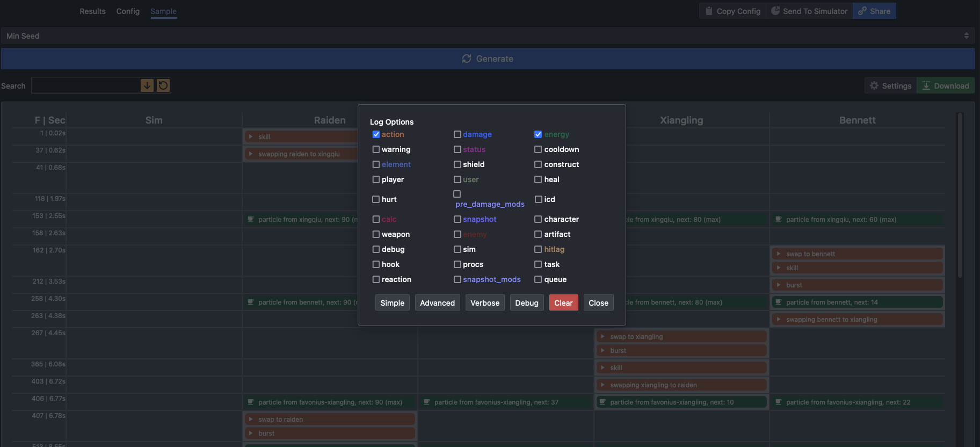Click energy icon on Bennett's next: 14 row
The image size is (980, 447).
coord(779,302)
